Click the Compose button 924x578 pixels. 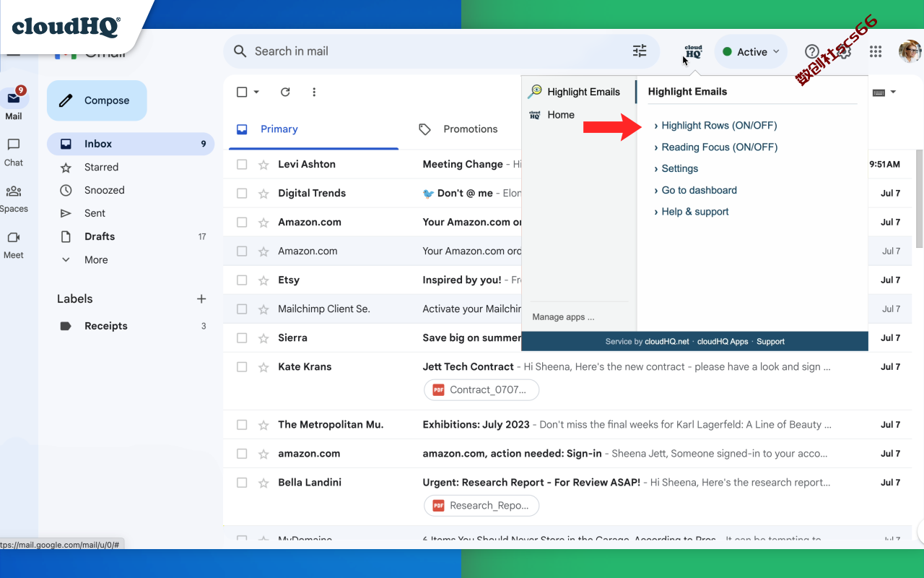(x=97, y=100)
